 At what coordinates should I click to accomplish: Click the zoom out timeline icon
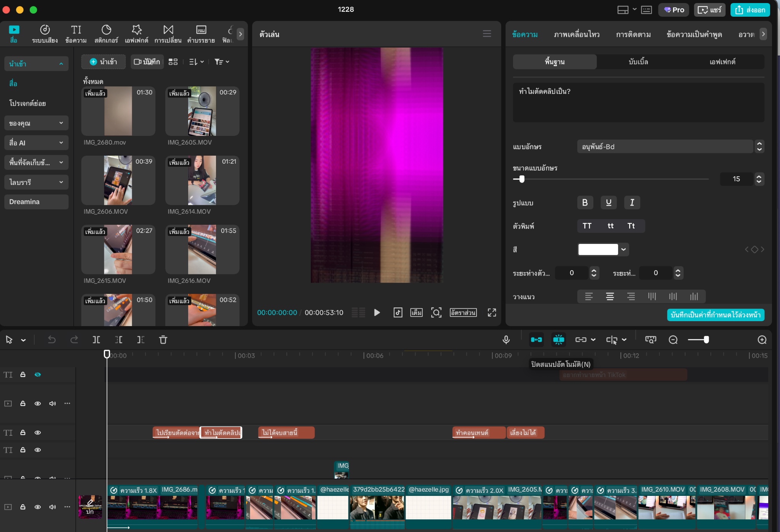point(673,340)
